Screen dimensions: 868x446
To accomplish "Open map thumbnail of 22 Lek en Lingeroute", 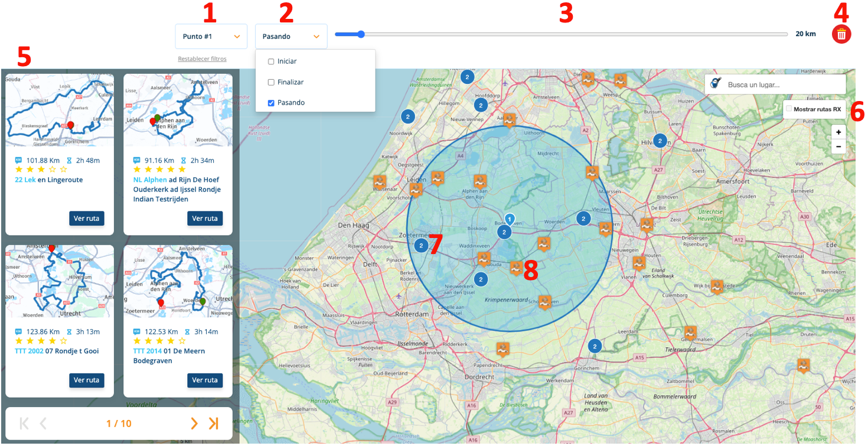I will tap(60, 110).
